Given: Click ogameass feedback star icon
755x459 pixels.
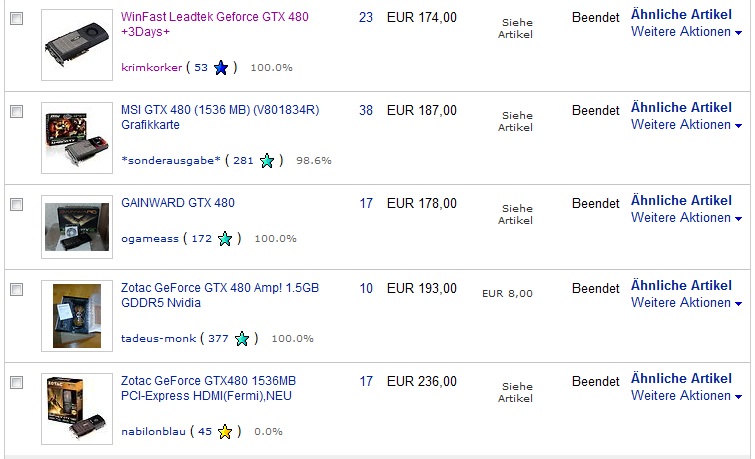Looking at the screenshot, I should (x=225, y=239).
